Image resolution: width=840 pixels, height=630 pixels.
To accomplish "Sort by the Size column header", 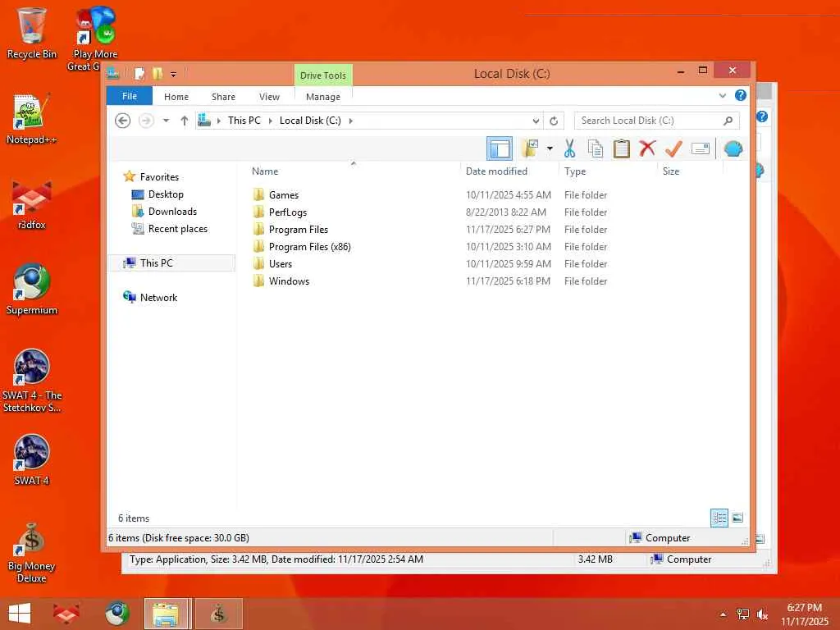I will [x=671, y=171].
